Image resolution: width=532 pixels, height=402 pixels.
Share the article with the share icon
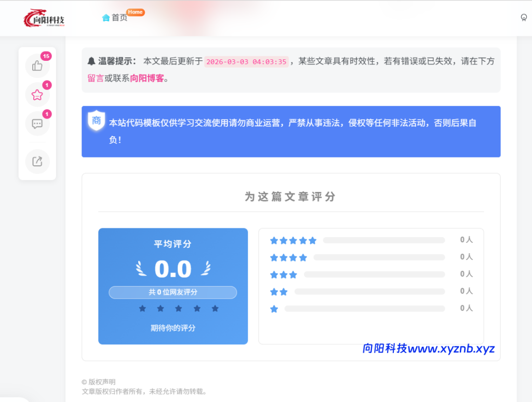click(x=37, y=161)
